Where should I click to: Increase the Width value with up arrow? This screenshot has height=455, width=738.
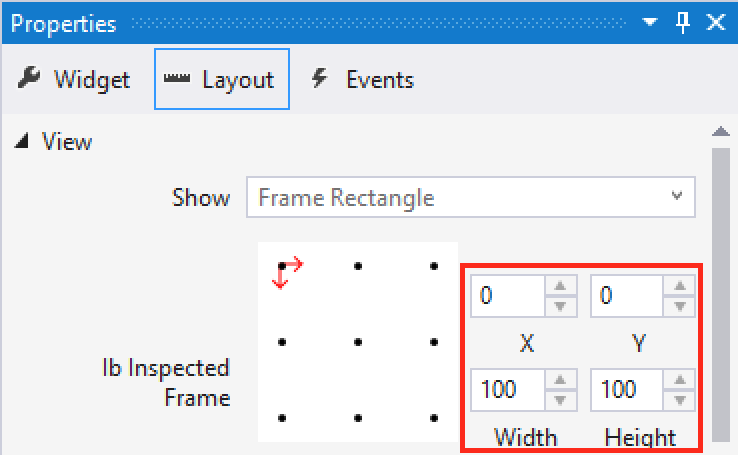pos(560,379)
